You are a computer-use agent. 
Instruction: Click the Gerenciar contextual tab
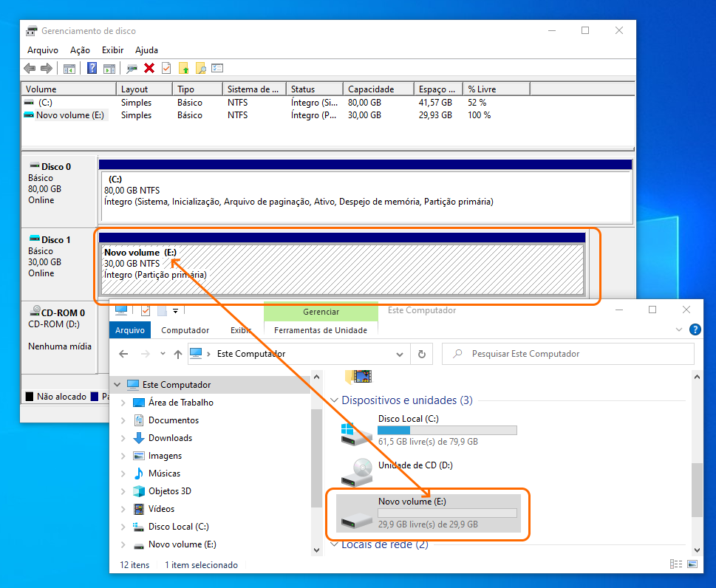tap(321, 312)
